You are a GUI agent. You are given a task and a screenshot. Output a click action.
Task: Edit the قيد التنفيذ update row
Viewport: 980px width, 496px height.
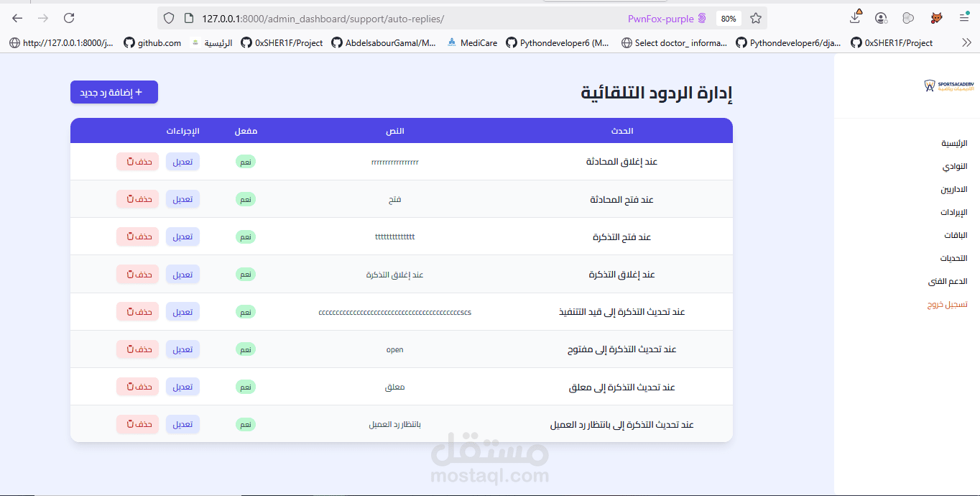pyautogui.click(x=182, y=311)
